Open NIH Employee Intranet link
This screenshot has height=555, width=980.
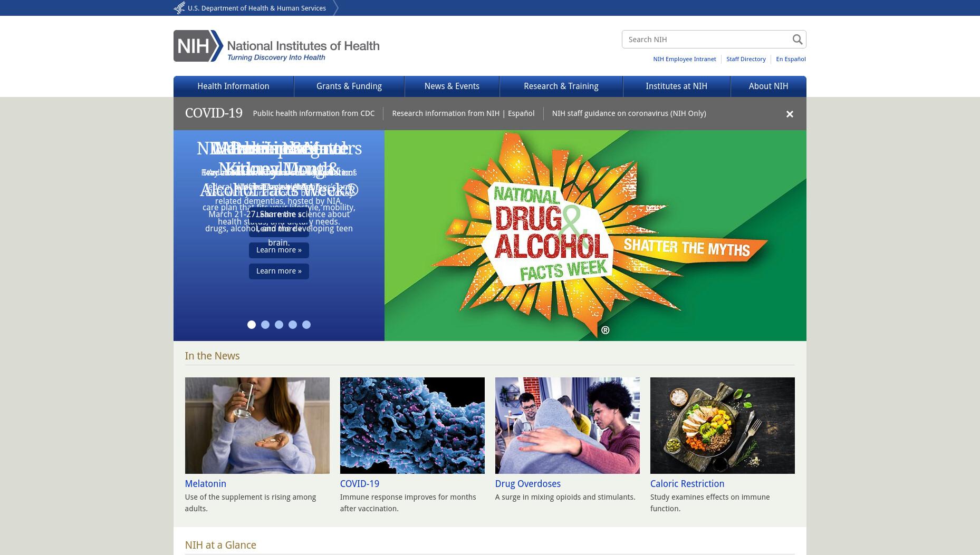[685, 59]
